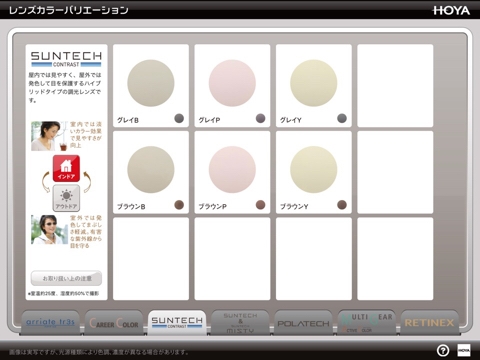
Task: Click the brown dot beside ブラウンY
Action: point(342,205)
